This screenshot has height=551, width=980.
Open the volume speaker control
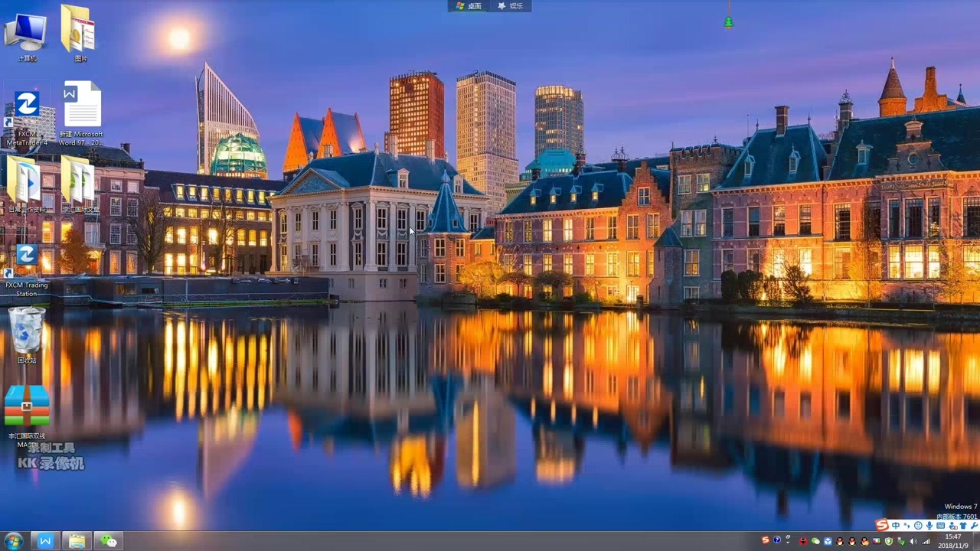913,541
